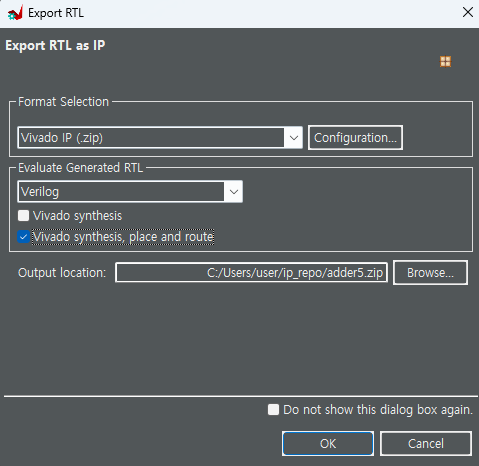The height and width of the screenshot is (466, 479).
Task: Click the Configuration... button
Action: tap(355, 137)
